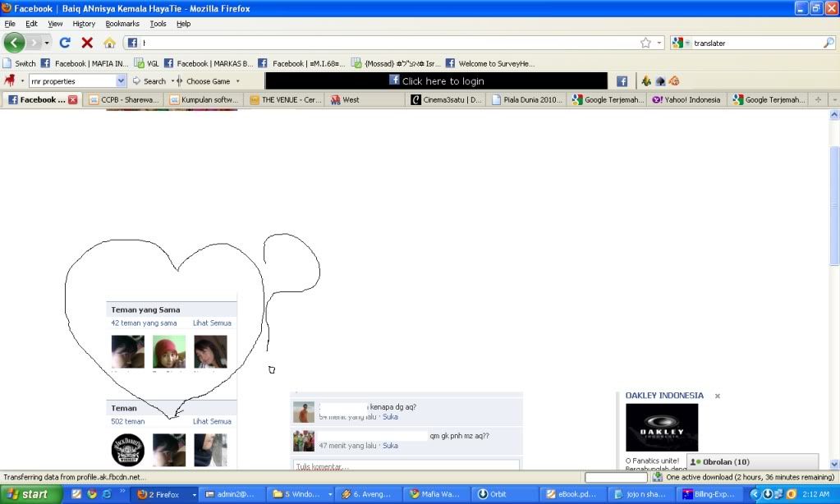840x504 pixels.
Task: Expand the 'mr properties' combo box
Action: coord(121,81)
